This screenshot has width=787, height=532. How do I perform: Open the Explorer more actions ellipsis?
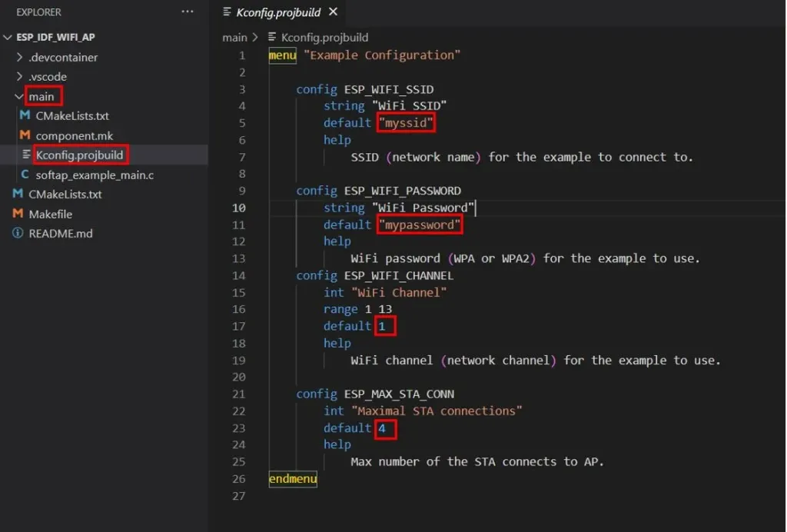tap(188, 12)
